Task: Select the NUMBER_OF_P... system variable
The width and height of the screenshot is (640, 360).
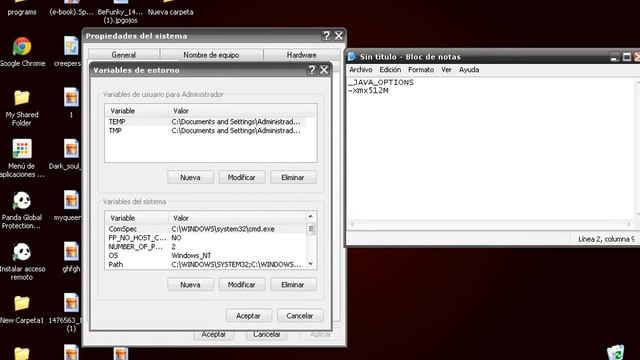Action: 206,247
